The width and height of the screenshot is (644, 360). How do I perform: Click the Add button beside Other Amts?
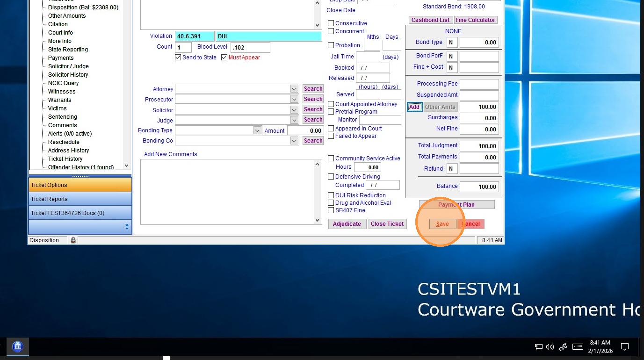414,107
